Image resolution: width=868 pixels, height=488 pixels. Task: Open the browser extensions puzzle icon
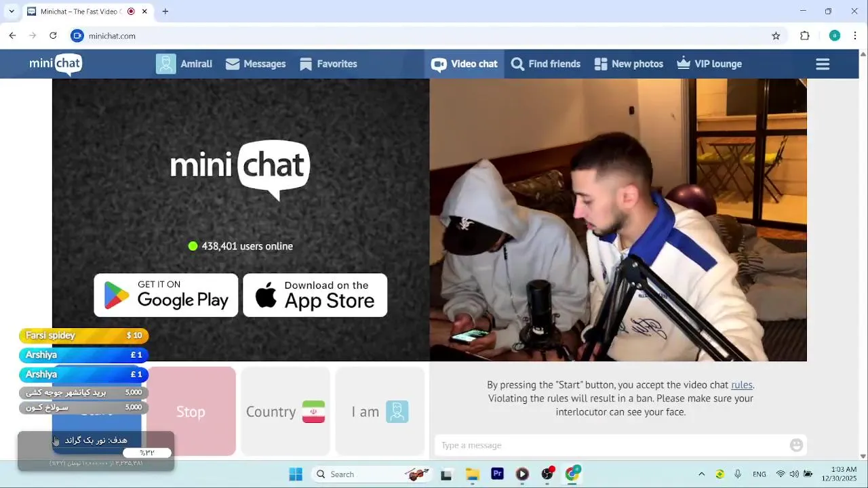[x=805, y=36]
